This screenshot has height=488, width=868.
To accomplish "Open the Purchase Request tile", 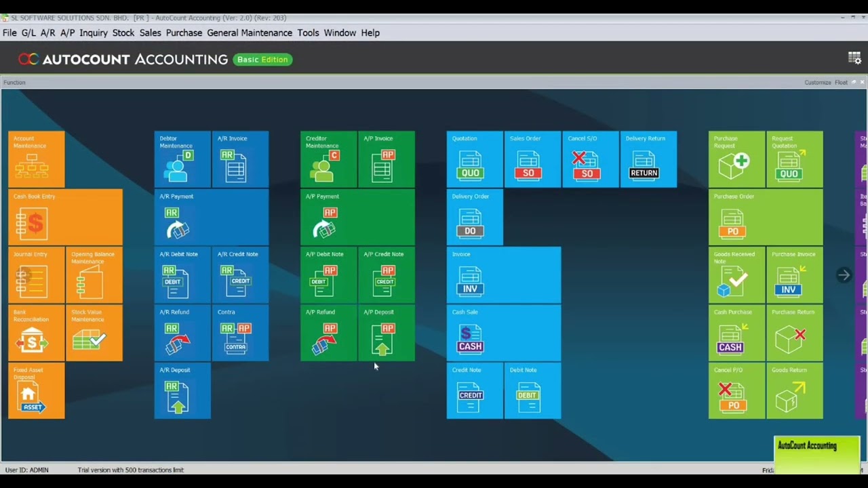I will click(x=737, y=159).
